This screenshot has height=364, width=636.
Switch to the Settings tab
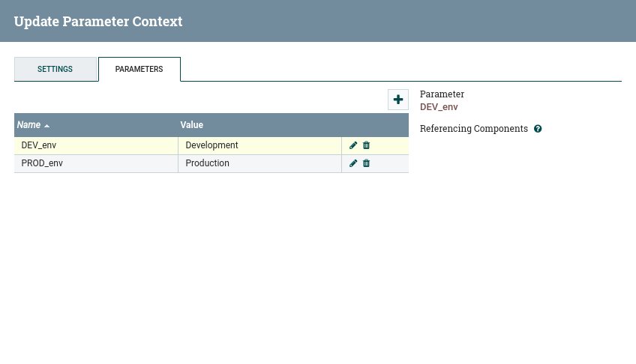55,69
